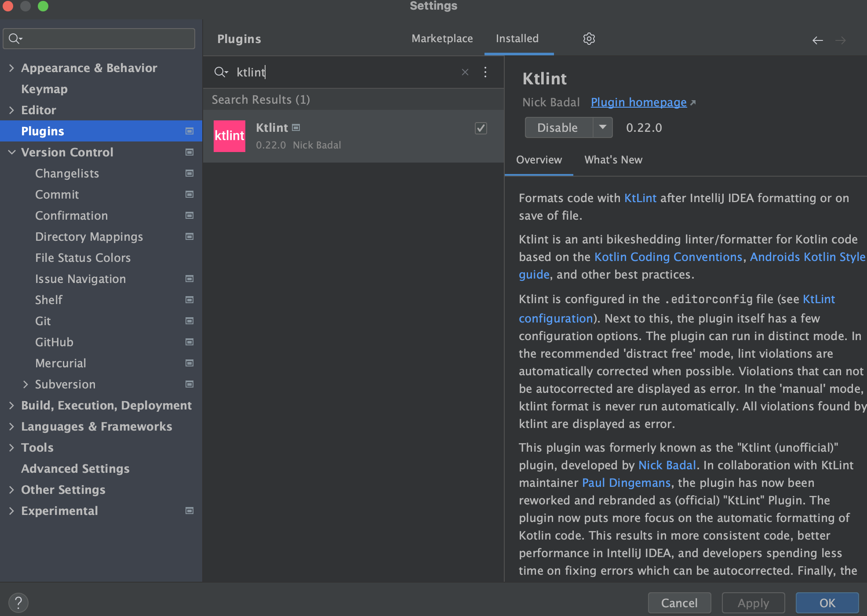
Task: Select Keymap in settings tree
Action: 44,89
